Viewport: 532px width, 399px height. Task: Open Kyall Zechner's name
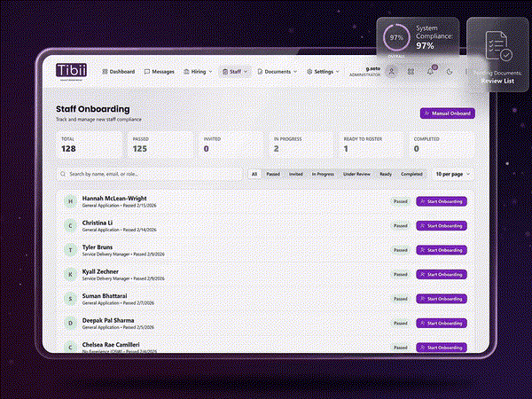coord(100,272)
